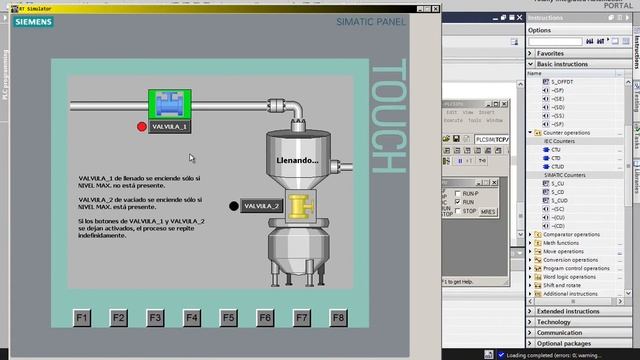Click the F6 panel key
The width and height of the screenshot is (640, 360).
pyautogui.click(x=265, y=318)
